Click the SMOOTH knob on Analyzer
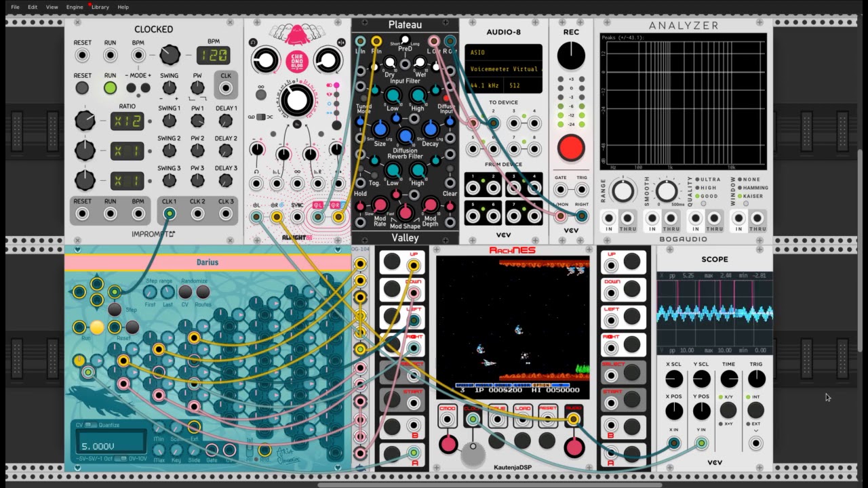This screenshot has height=488, width=868. (666, 192)
